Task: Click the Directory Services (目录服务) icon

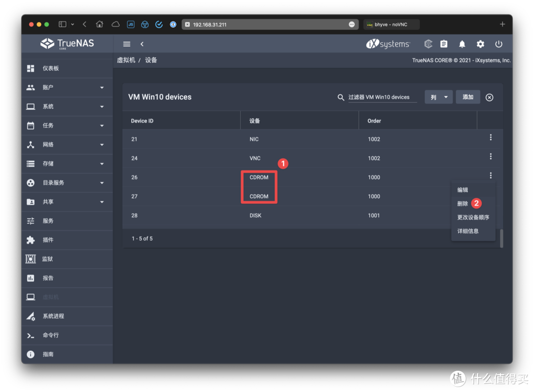Action: 31,183
